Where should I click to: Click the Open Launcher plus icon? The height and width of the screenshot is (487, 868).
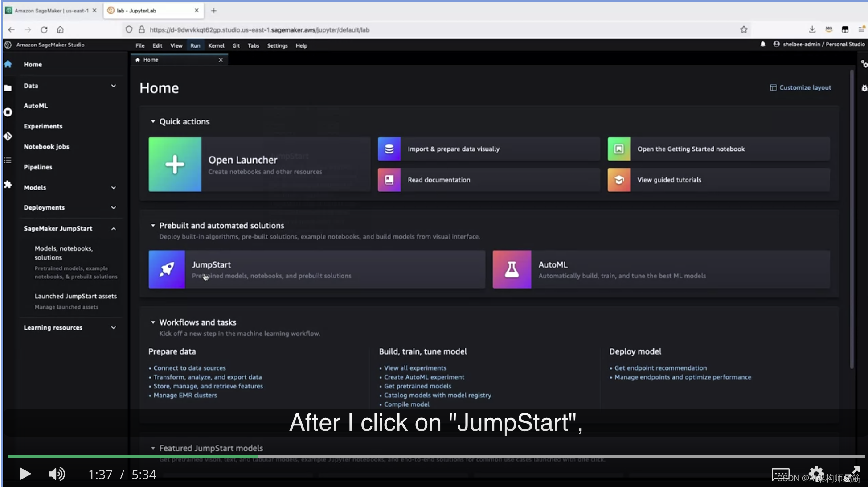pos(175,164)
